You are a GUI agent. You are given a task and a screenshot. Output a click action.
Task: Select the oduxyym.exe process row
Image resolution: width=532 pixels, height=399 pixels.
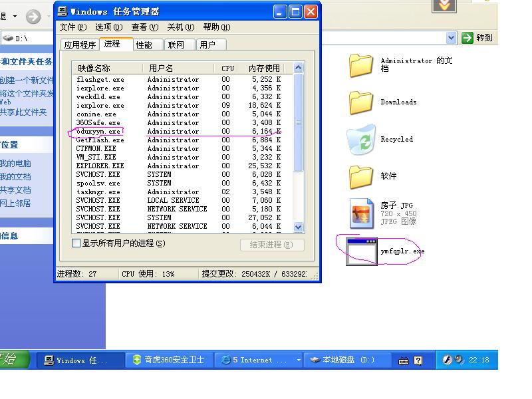(x=182, y=131)
